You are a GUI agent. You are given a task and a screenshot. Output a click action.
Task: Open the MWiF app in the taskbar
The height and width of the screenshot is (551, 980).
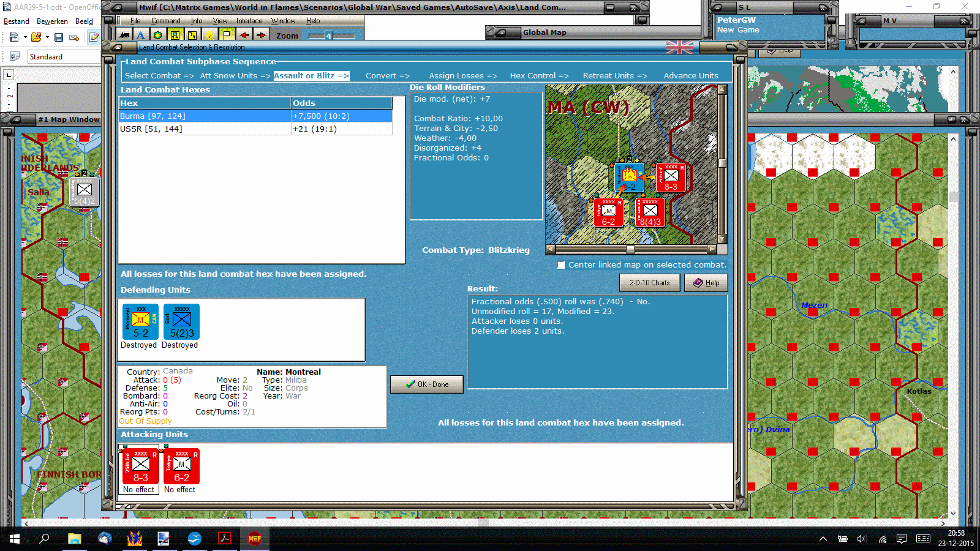click(254, 538)
